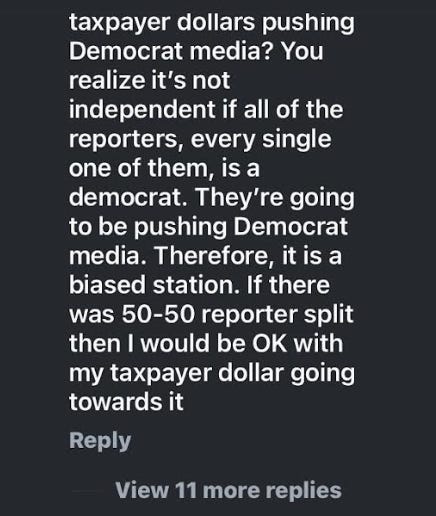Expand View 11 more replies

click(x=228, y=490)
